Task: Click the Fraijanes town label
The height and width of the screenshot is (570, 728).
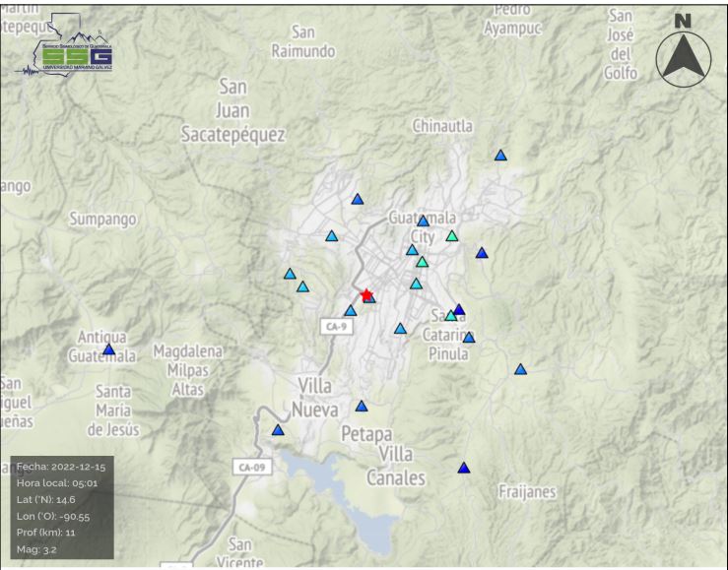Action: point(527,491)
